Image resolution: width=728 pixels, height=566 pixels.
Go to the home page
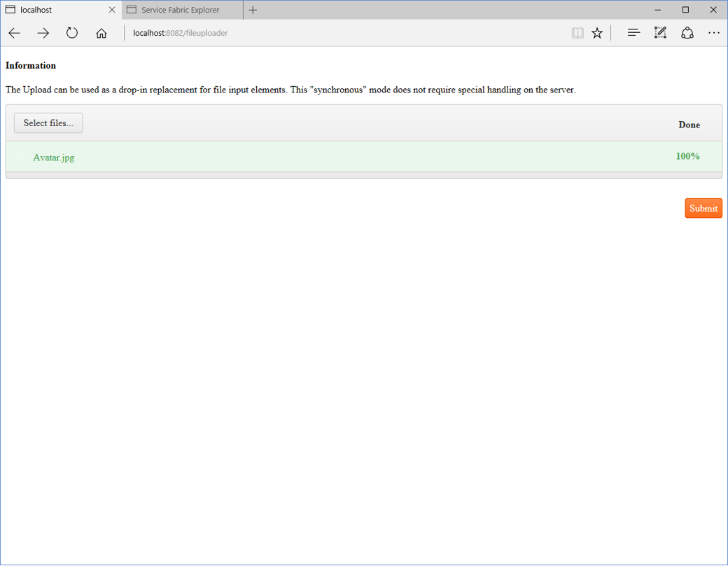(101, 33)
